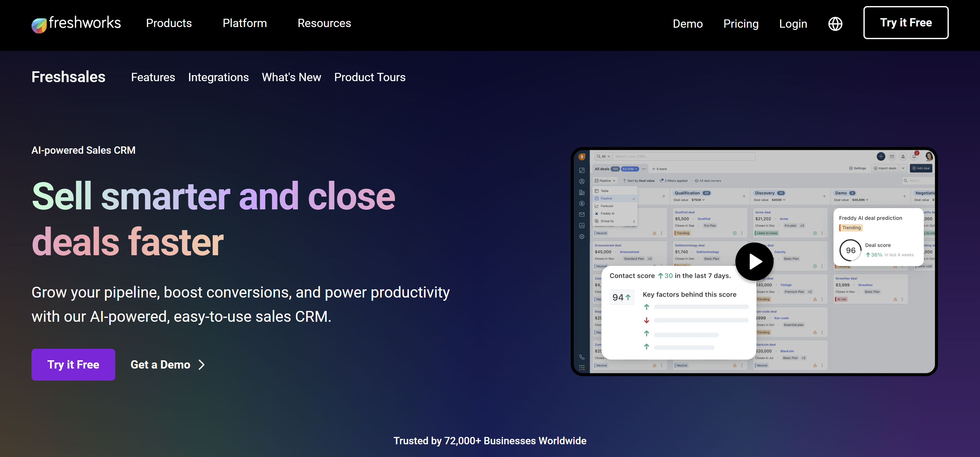
Task: Click All deal owners filter
Action: click(708, 180)
